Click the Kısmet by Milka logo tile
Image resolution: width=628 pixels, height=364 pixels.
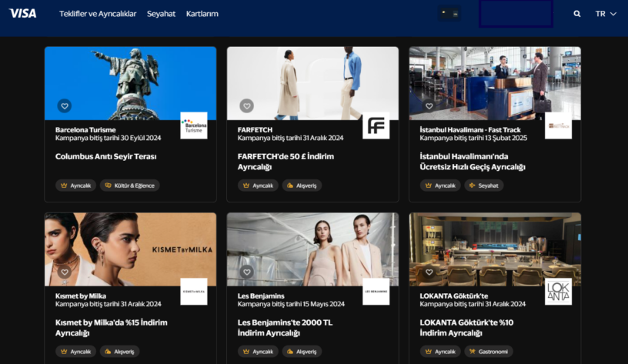194,292
